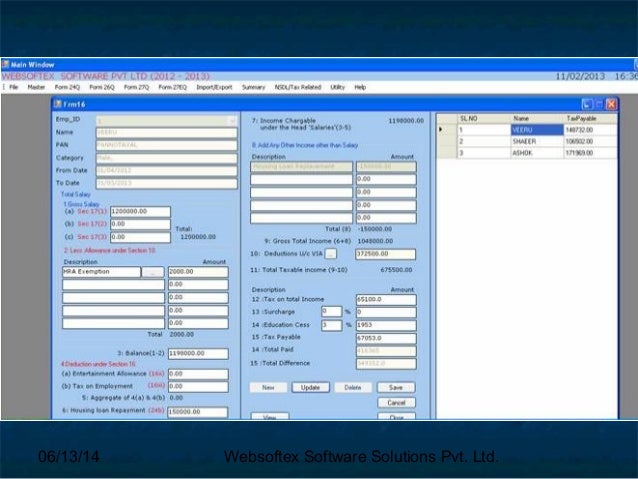
Task: Click the Cancel button
Action: 396,402
